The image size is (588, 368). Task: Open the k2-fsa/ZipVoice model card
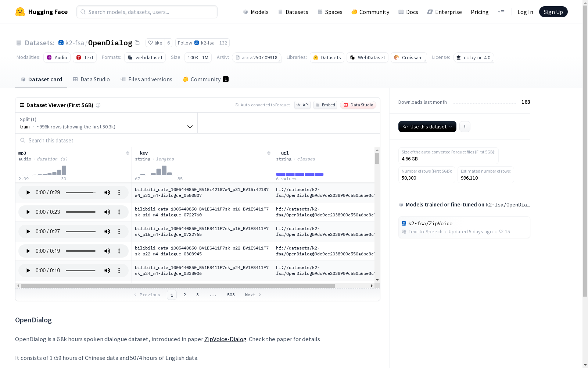point(464,227)
